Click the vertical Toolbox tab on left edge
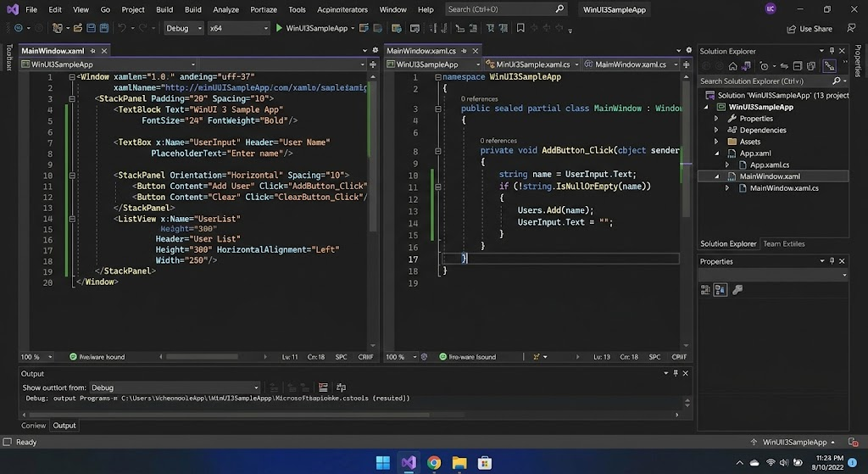 tap(8, 58)
